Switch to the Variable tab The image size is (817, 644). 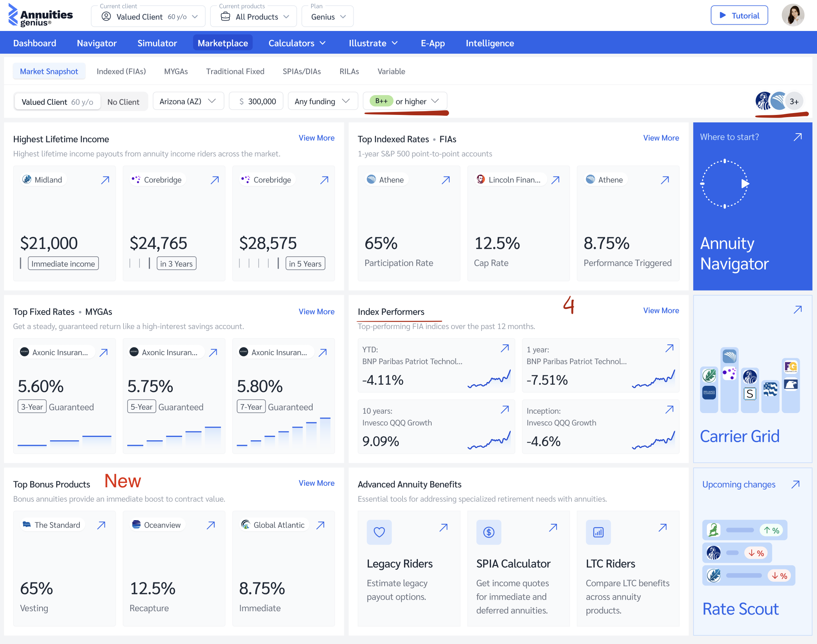[391, 71]
